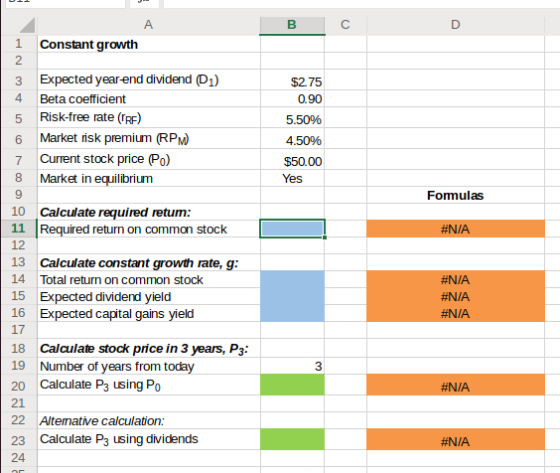Click 'Current stock price (P0)' label
The width and height of the screenshot is (560, 473).
[x=105, y=159]
